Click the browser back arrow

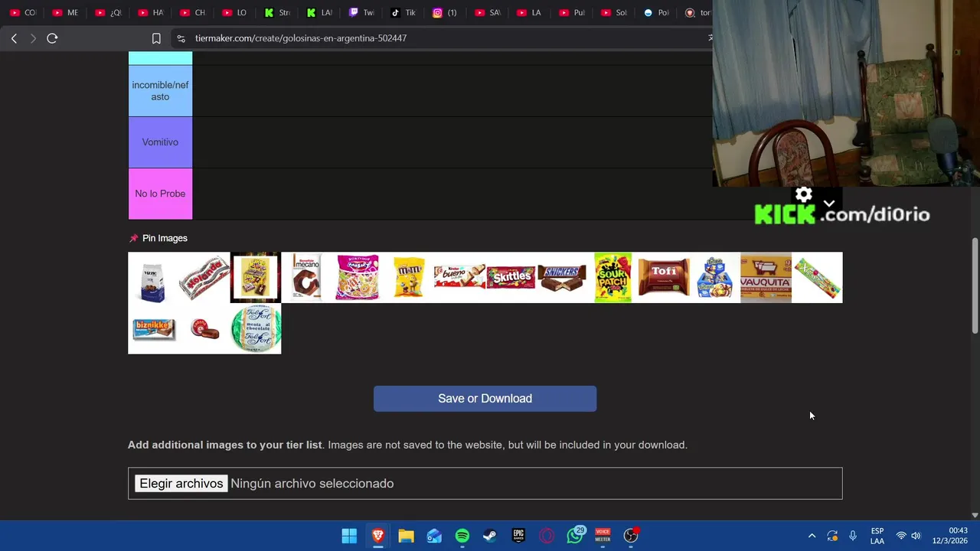coord(14,38)
